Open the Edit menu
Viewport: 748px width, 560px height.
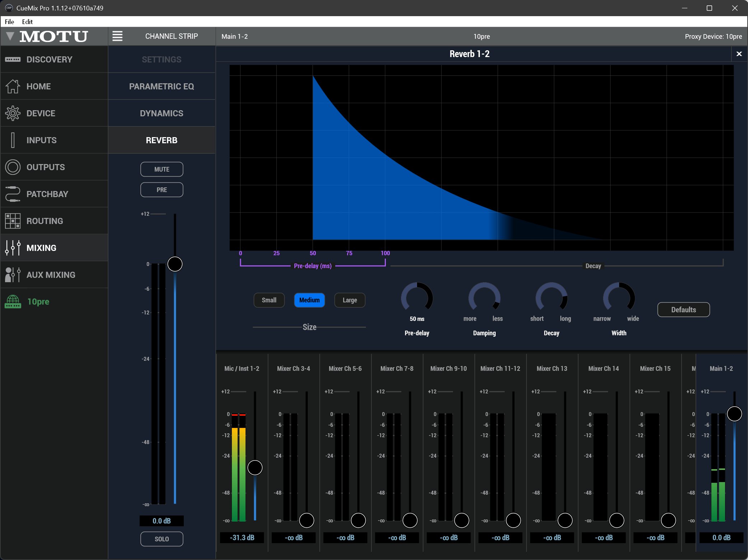coord(27,22)
